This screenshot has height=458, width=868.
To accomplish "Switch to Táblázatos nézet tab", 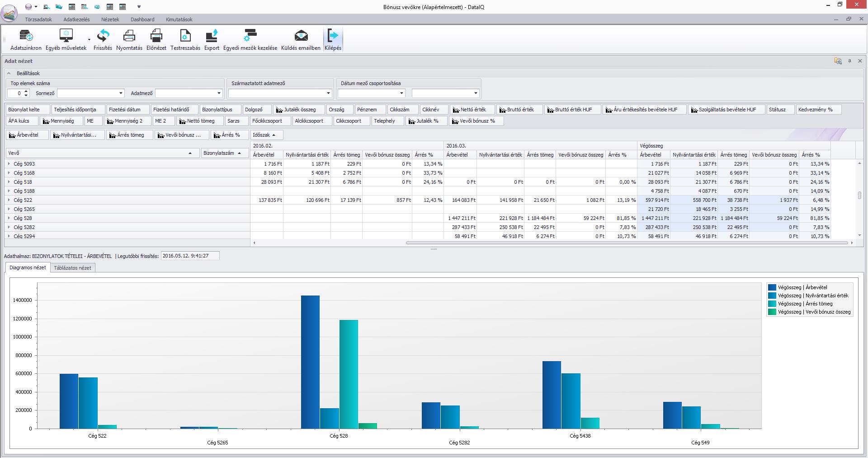I will click(72, 268).
